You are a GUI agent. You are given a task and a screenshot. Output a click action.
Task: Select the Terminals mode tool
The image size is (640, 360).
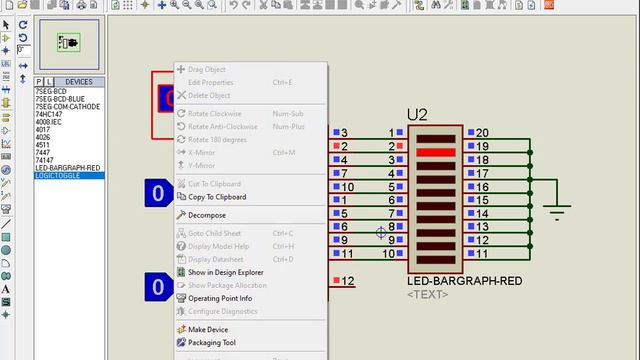click(6, 118)
